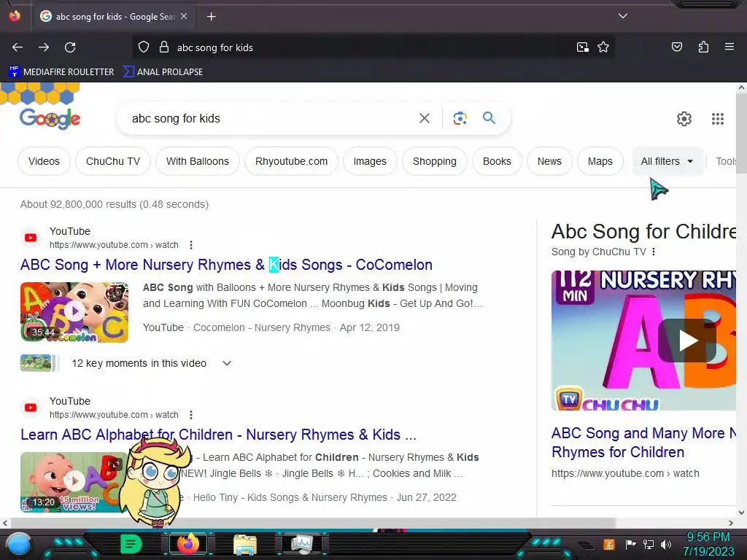This screenshot has height=560, width=747.
Task: Switch to Shopping results
Action: click(435, 161)
